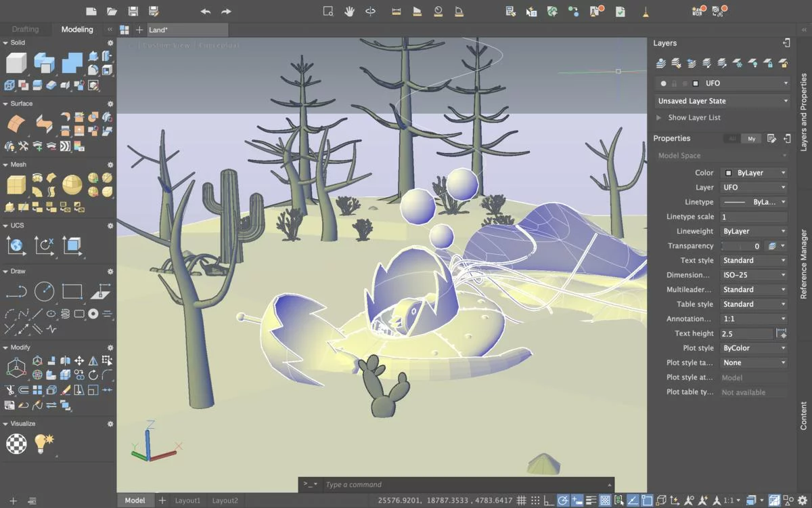Select the Rectangle draw tool

coord(72,291)
